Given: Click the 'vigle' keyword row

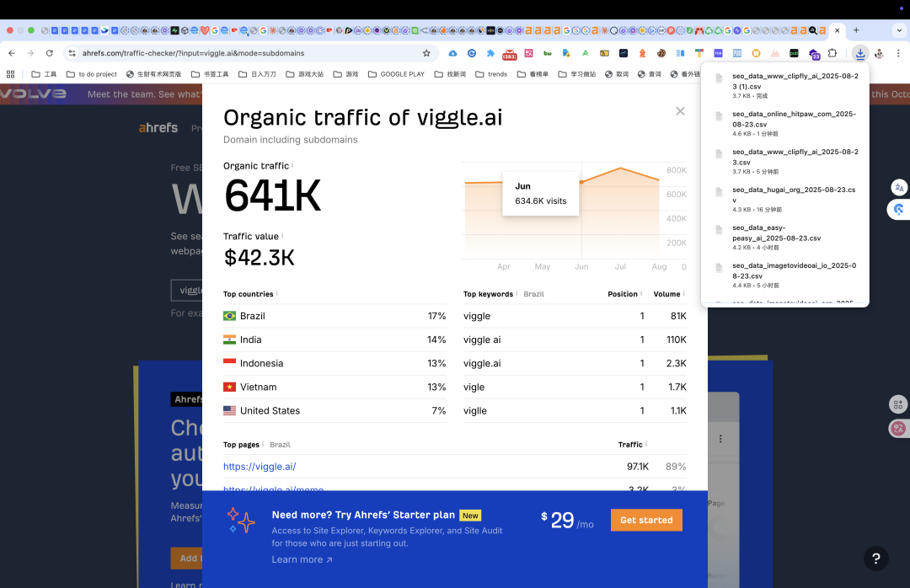Looking at the screenshot, I should pos(575,387).
